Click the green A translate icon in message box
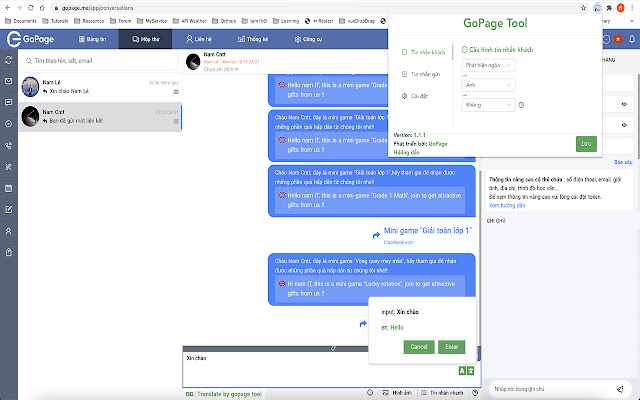The image size is (640, 400). pos(462,371)
